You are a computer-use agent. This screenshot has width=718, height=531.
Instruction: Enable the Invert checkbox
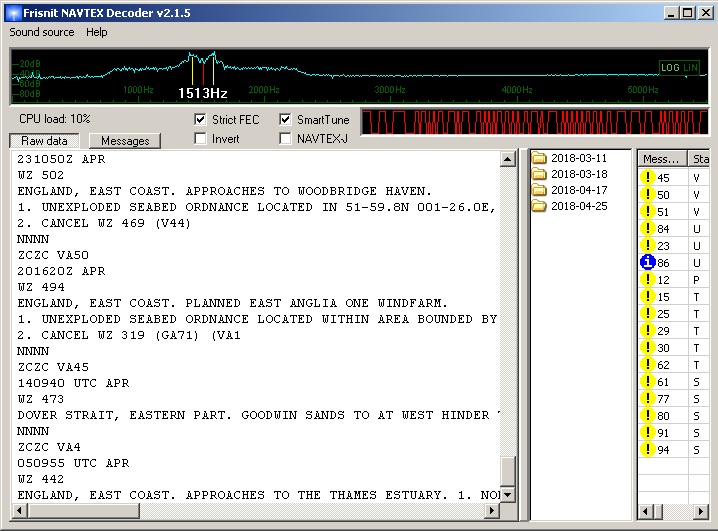pyautogui.click(x=200, y=138)
